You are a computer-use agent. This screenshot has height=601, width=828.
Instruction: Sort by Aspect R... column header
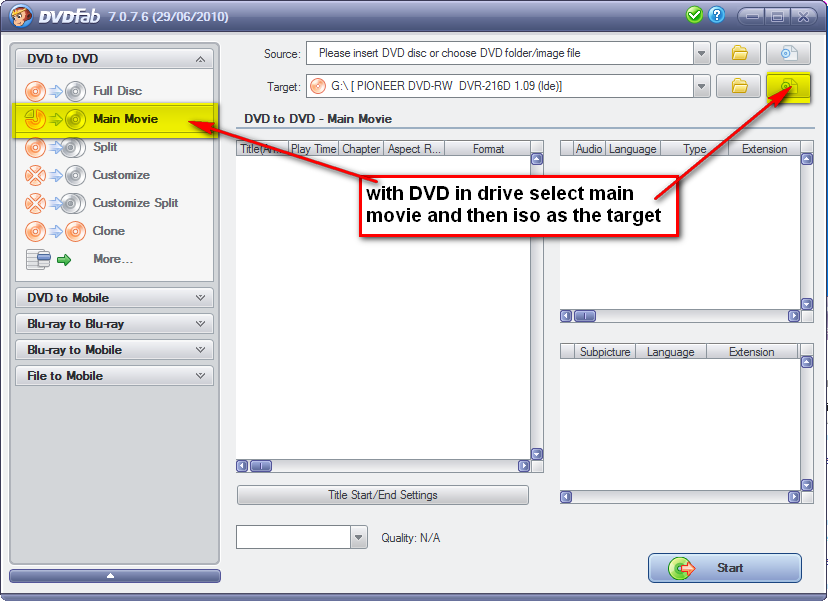414,149
